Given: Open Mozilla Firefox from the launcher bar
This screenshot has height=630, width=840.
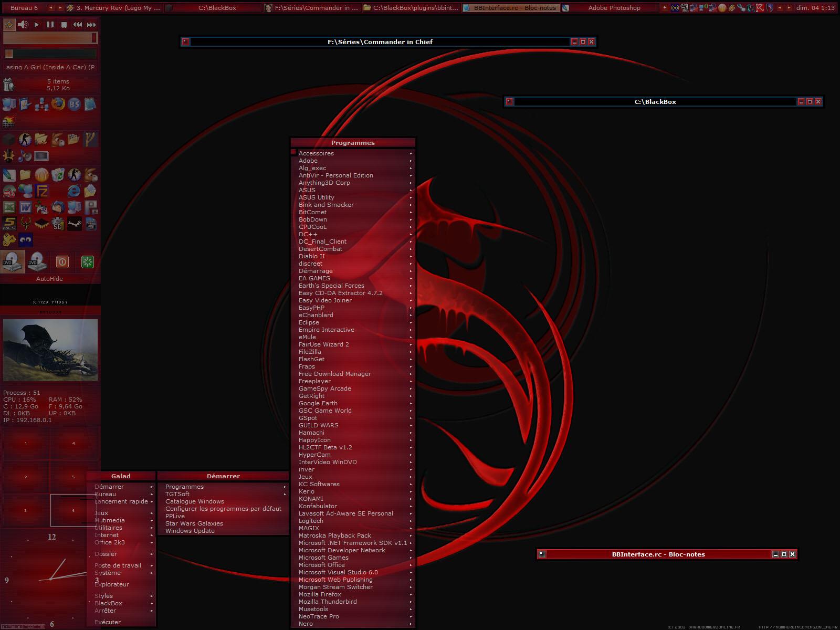Looking at the screenshot, I should [x=58, y=104].
